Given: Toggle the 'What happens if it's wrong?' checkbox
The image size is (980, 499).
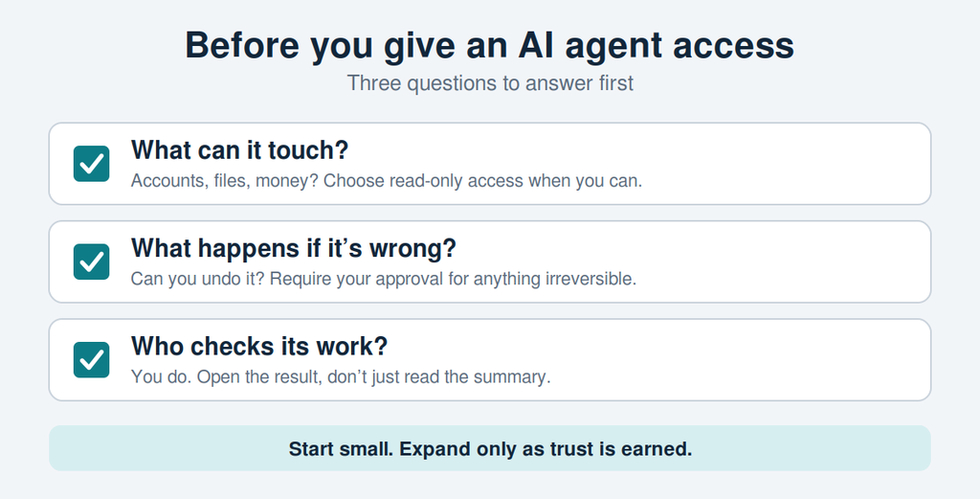Looking at the screenshot, I should pos(91,261).
